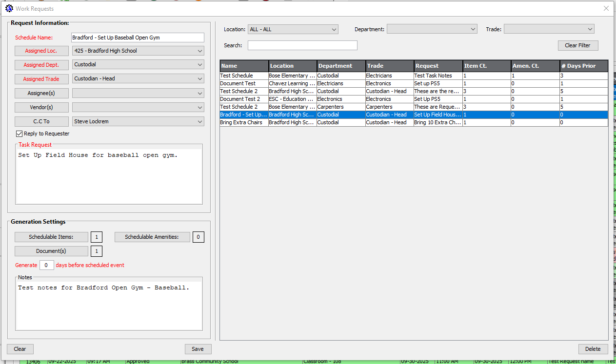This screenshot has width=616, height=364.
Task: Sort by the Department column header
Action: click(341, 66)
